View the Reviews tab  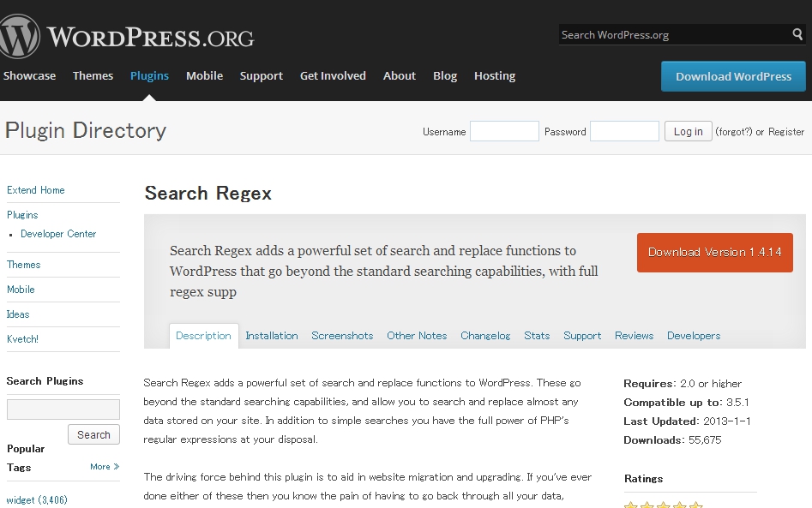(x=635, y=336)
